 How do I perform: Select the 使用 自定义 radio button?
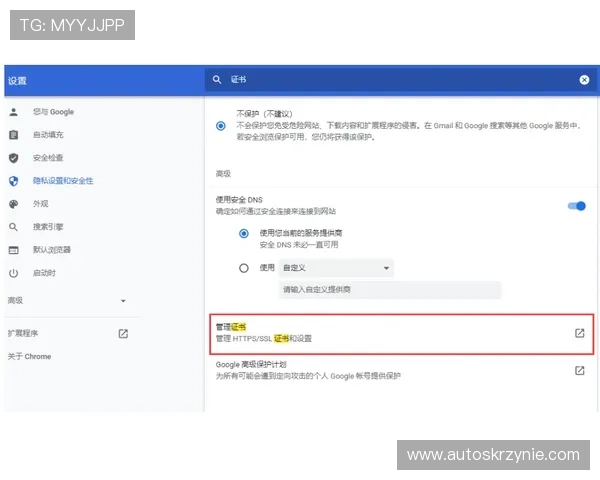[244, 268]
